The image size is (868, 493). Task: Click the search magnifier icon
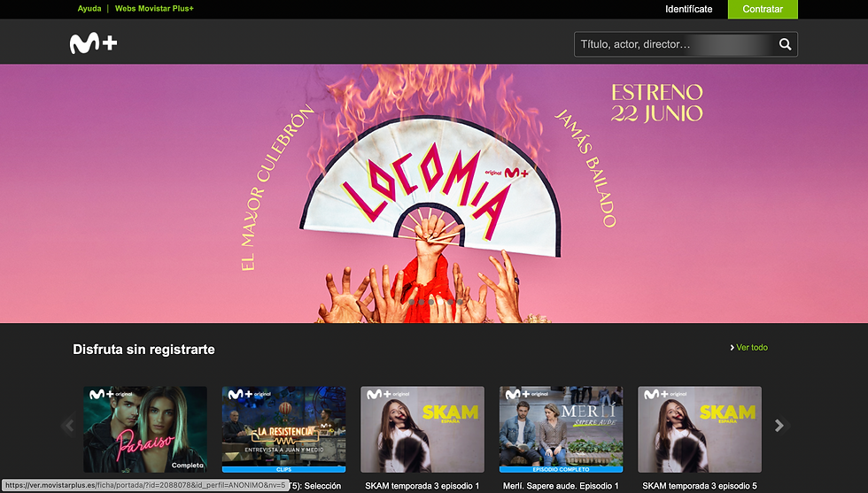[785, 44]
